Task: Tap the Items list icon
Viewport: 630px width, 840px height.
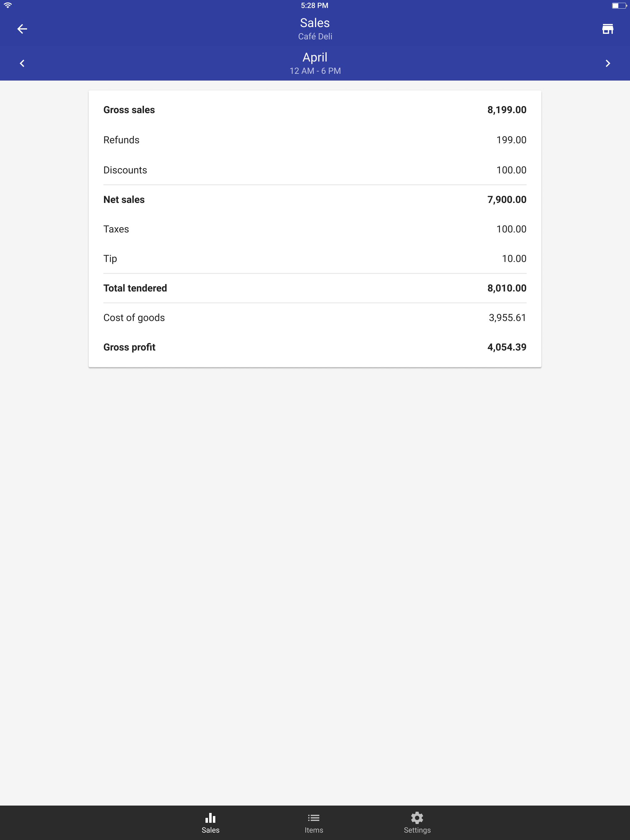Action: coord(313,818)
